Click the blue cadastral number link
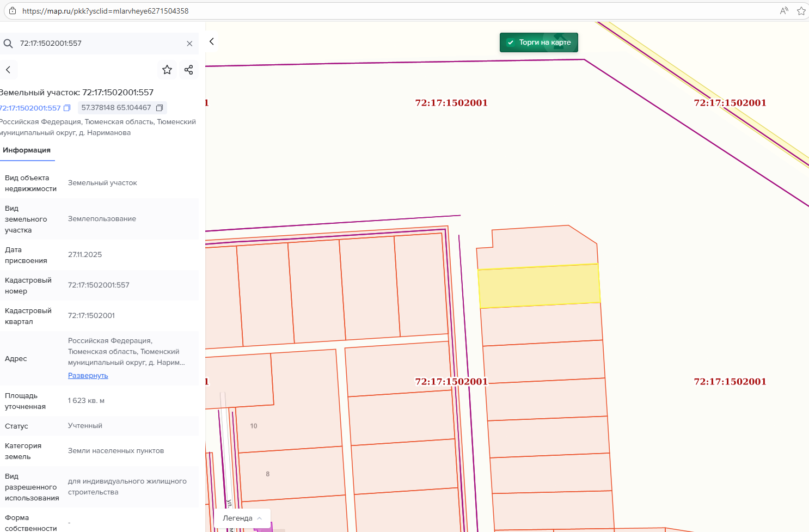This screenshot has width=809, height=532. [x=30, y=108]
